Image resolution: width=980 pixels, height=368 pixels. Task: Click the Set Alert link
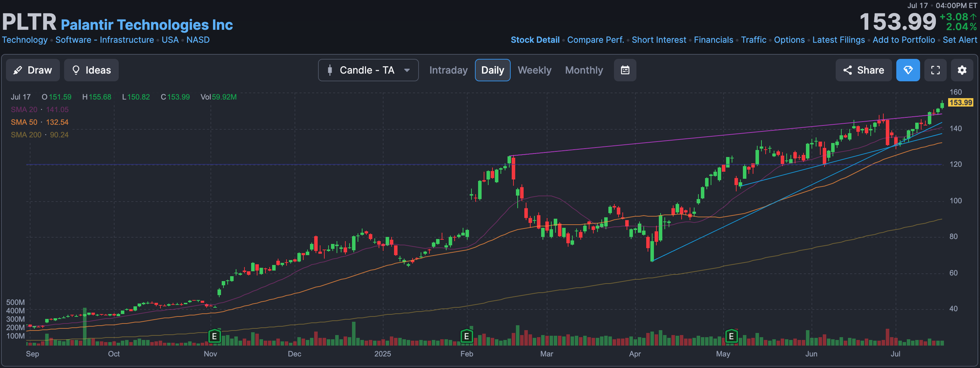click(x=959, y=40)
